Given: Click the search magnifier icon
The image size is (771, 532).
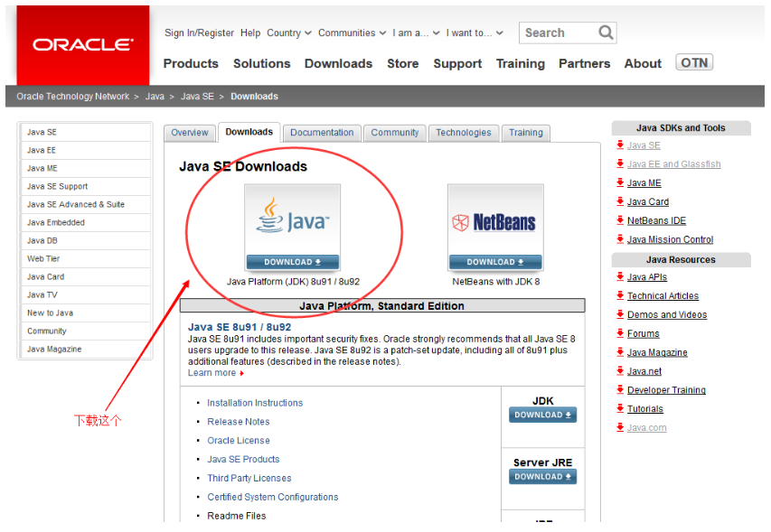Looking at the screenshot, I should click(606, 33).
